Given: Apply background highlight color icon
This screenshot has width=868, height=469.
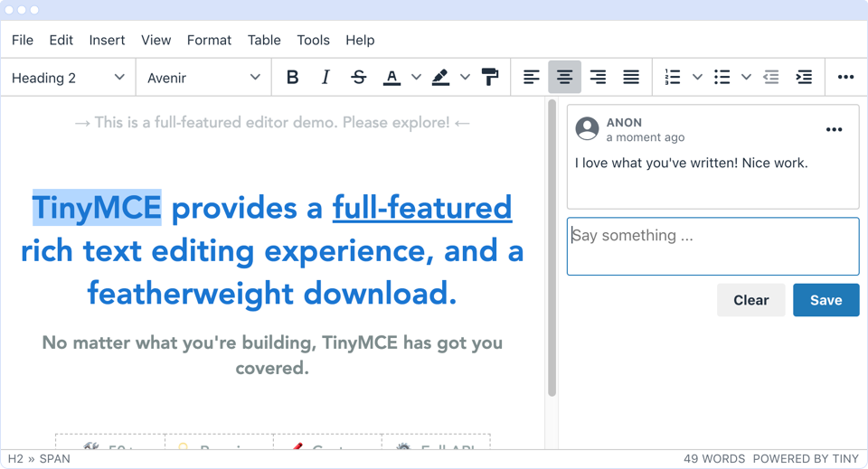Looking at the screenshot, I should tap(440, 78).
